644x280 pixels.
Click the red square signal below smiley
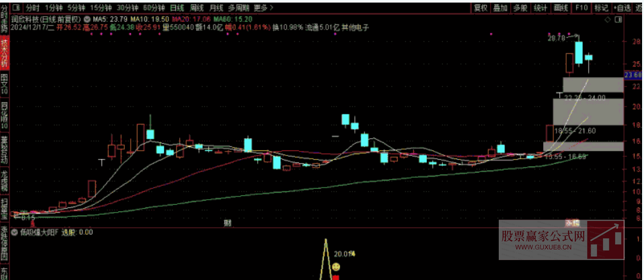tap(336, 278)
